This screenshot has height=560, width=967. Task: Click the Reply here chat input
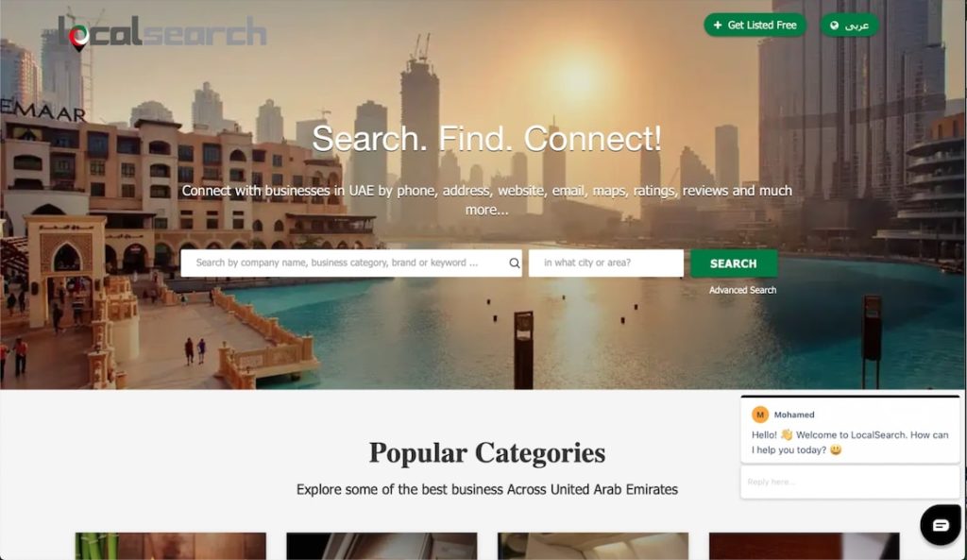point(850,482)
